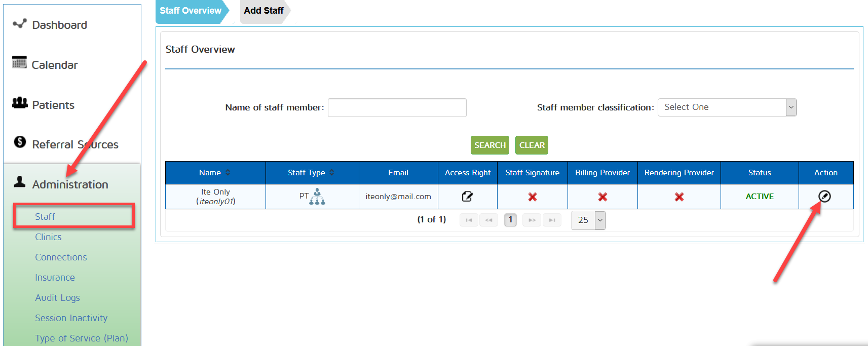
Task: Click the edit pencil icon in Action column
Action: (x=824, y=196)
